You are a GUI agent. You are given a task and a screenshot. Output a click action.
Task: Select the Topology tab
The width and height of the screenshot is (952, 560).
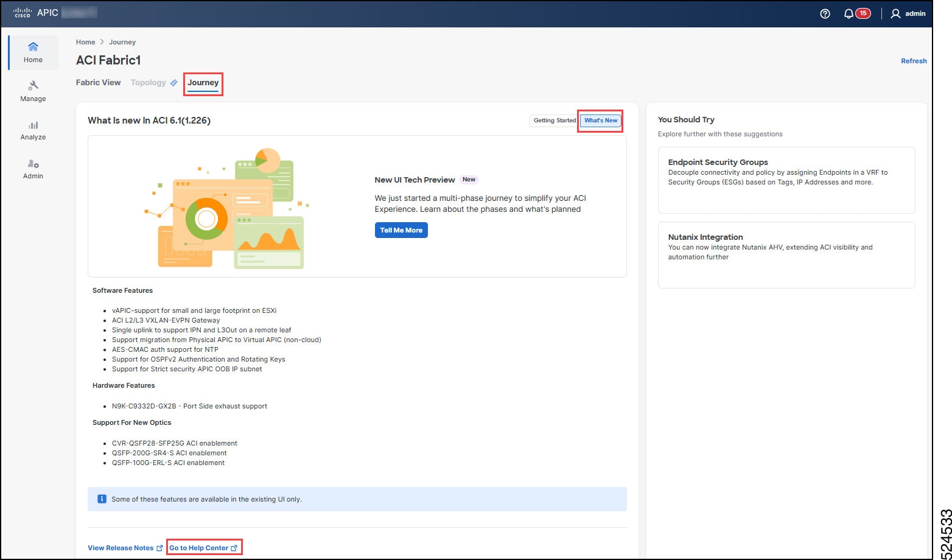click(x=148, y=83)
